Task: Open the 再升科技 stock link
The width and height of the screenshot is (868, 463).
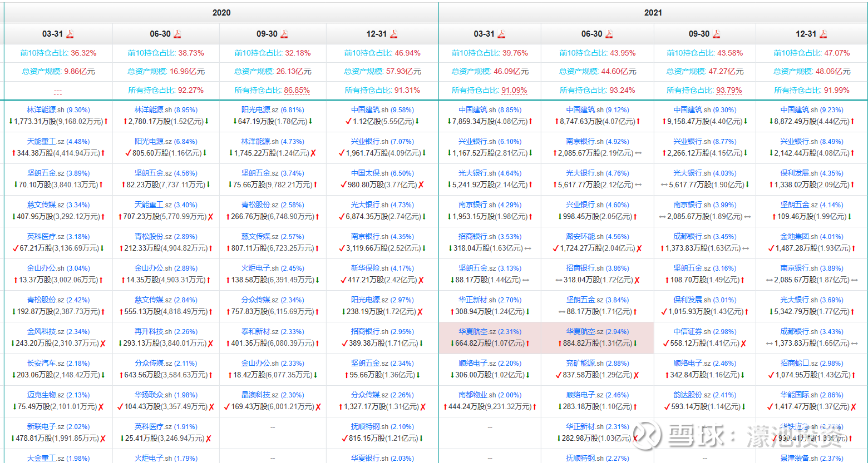Action: pyautogui.click(x=149, y=332)
